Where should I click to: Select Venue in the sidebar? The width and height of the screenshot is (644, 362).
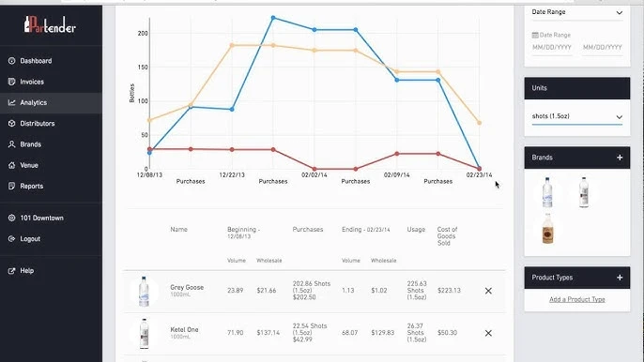(51, 165)
